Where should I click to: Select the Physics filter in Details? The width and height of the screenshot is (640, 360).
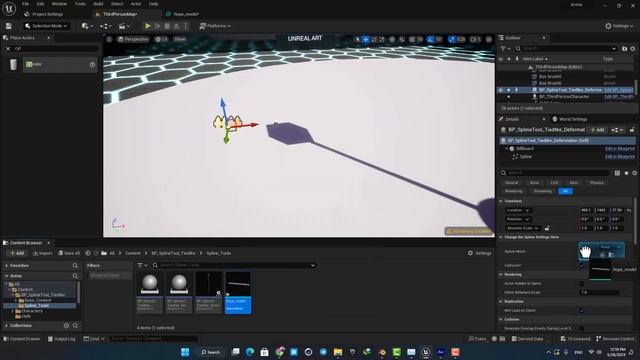tap(596, 183)
